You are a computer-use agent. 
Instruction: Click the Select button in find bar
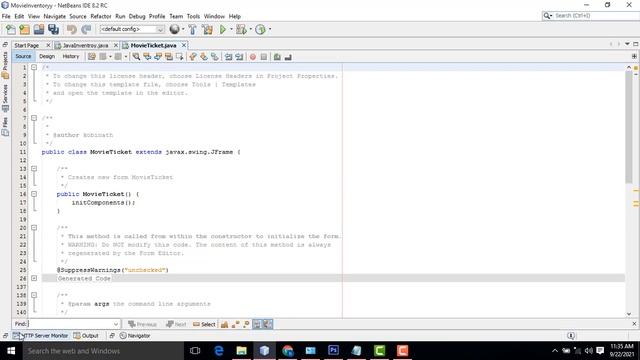pos(204,324)
